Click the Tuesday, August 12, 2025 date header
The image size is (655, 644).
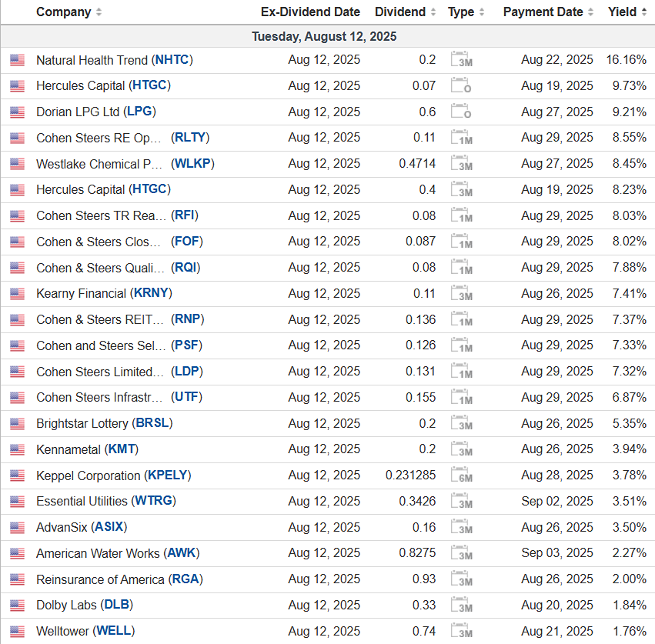[x=324, y=37]
